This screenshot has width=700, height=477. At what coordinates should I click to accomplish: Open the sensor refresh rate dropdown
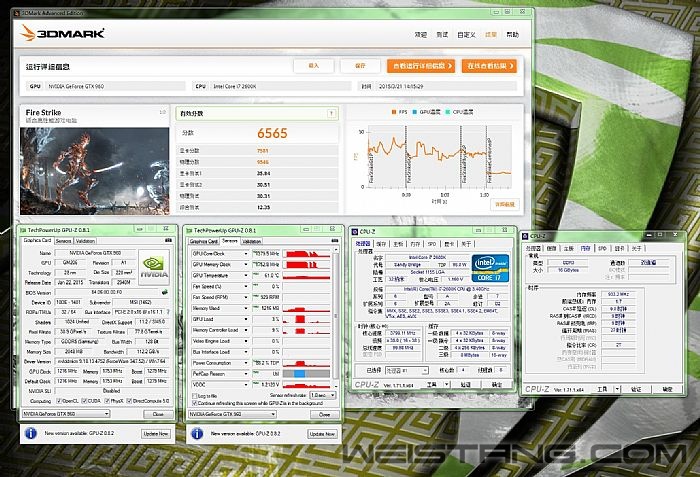(x=321, y=395)
